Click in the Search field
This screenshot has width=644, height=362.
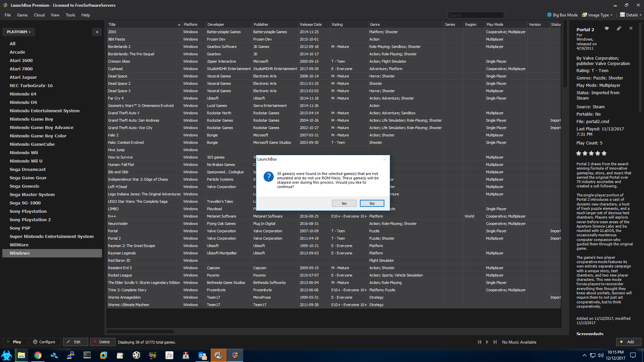476,15
